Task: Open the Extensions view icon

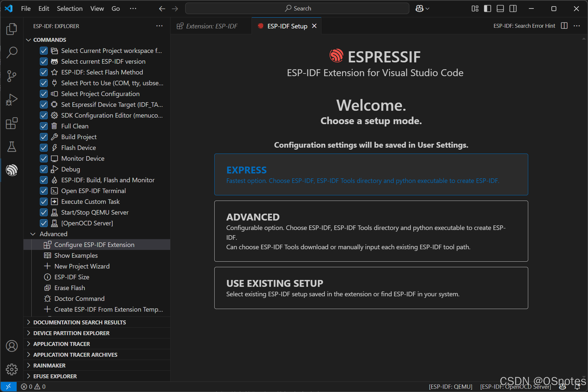Action: point(12,123)
